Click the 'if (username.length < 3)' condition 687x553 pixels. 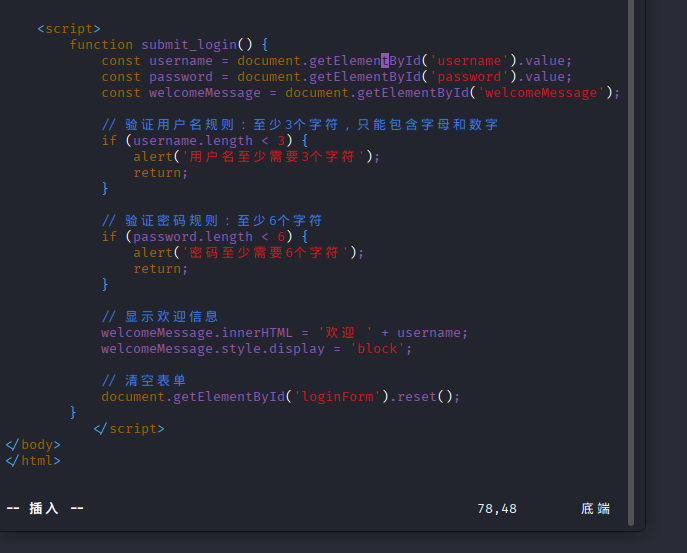(204, 141)
